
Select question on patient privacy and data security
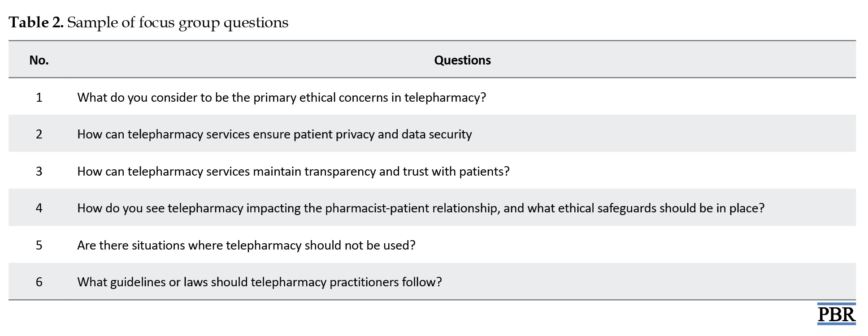coord(274,134)
